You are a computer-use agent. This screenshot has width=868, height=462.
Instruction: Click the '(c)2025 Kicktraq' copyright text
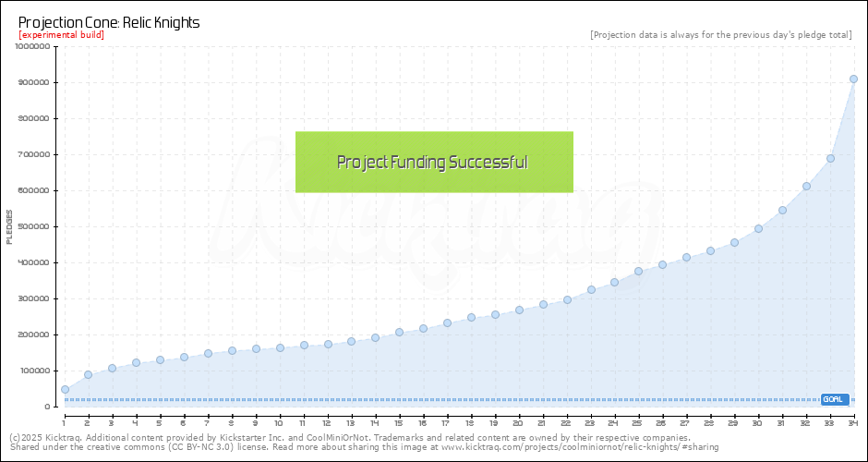46,437
